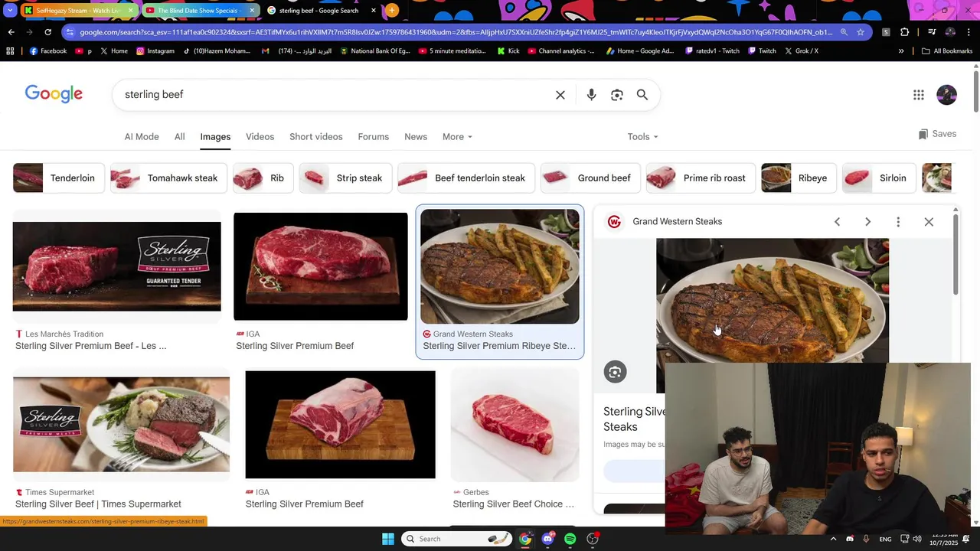Open Windows taskbar Search box
This screenshot has width=980, height=551.
tap(457, 539)
